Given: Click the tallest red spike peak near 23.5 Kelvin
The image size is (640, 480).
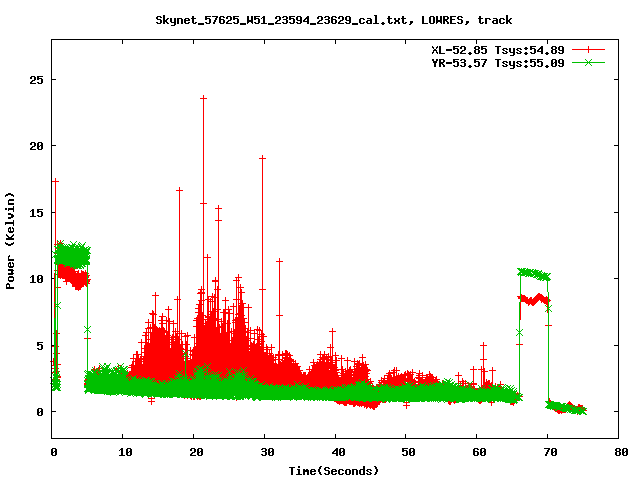Looking at the screenshot, I should 203,98.
